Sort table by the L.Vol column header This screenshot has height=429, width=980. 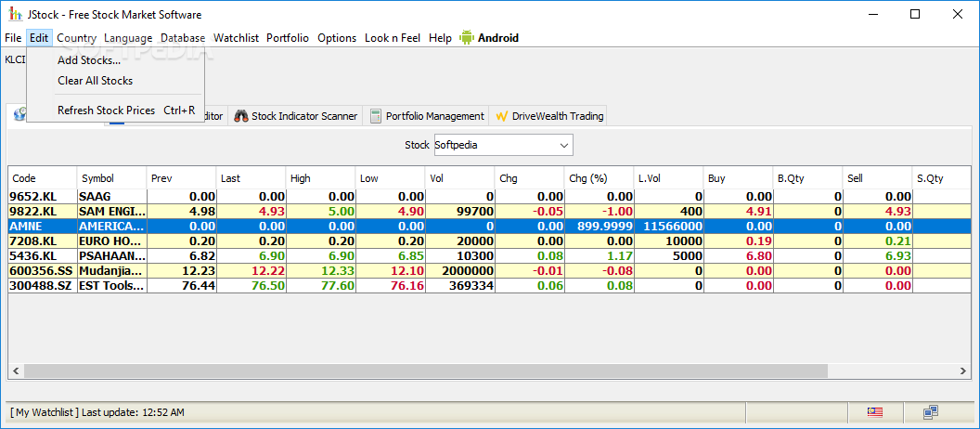(x=669, y=178)
